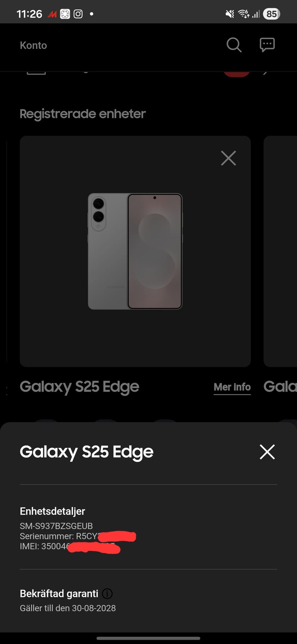Tap the clock showing 11:26
This screenshot has width=297, height=644.
(x=29, y=14)
